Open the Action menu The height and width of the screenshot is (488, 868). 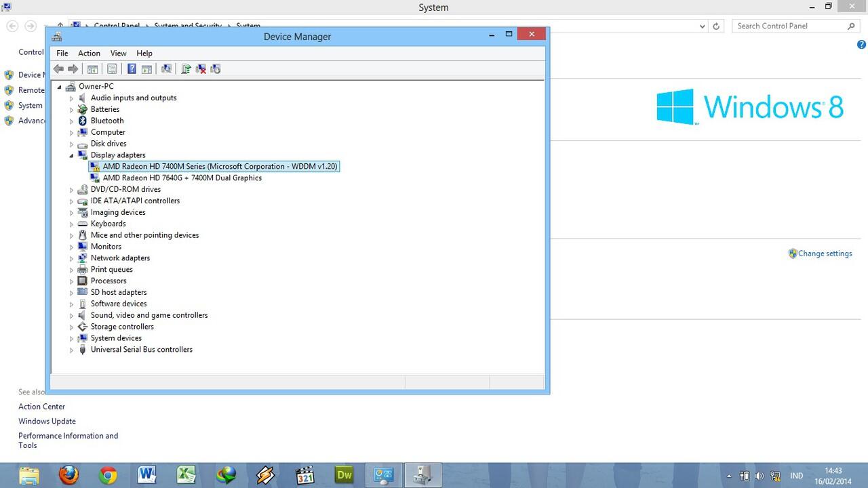[x=89, y=53]
